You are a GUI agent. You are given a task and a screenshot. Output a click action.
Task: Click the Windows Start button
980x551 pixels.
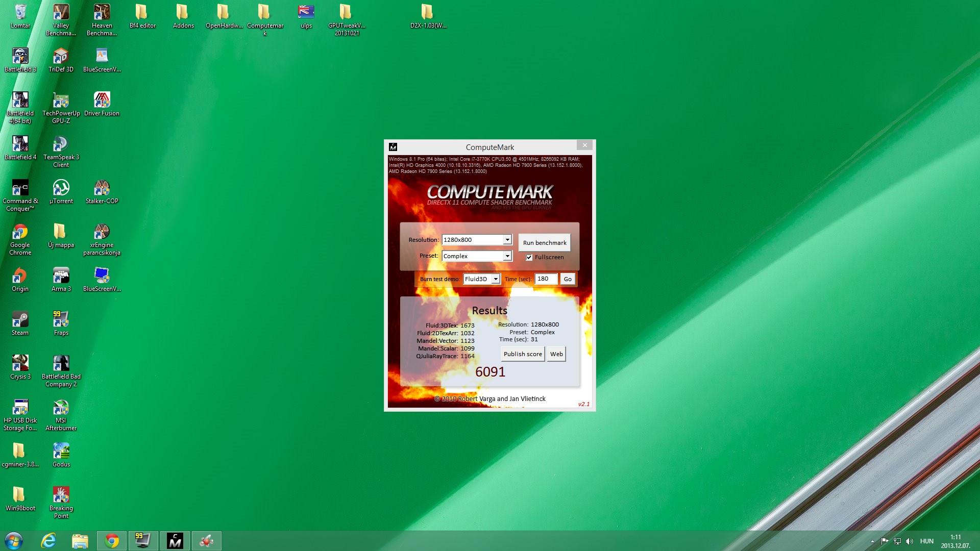coord(14,541)
